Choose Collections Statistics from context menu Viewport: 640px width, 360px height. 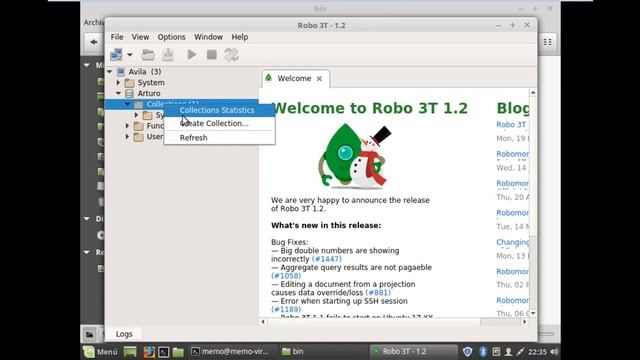point(220,110)
